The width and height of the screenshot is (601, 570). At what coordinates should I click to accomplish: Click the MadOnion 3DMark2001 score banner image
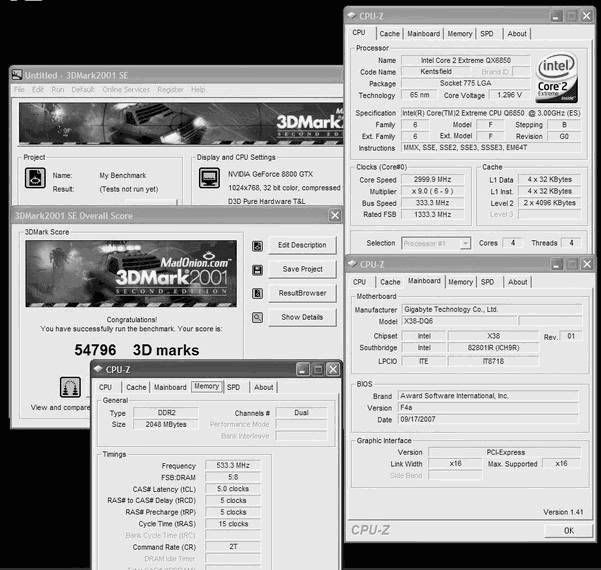tap(131, 274)
